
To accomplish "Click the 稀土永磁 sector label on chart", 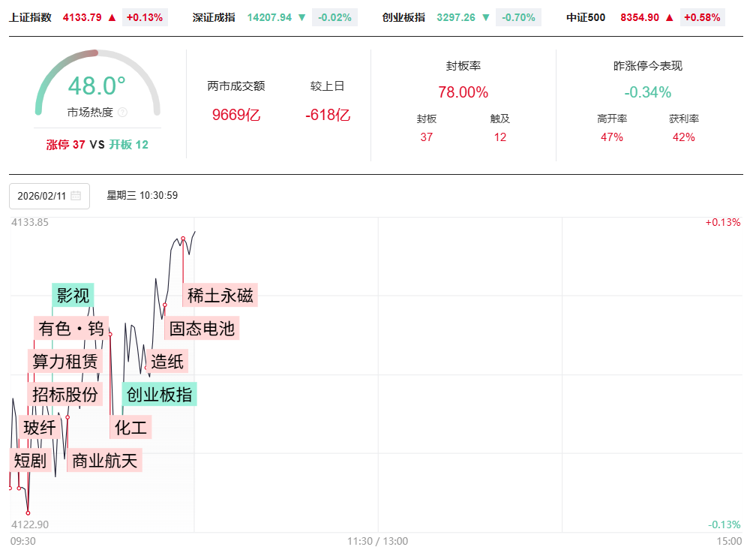I will pos(220,295).
